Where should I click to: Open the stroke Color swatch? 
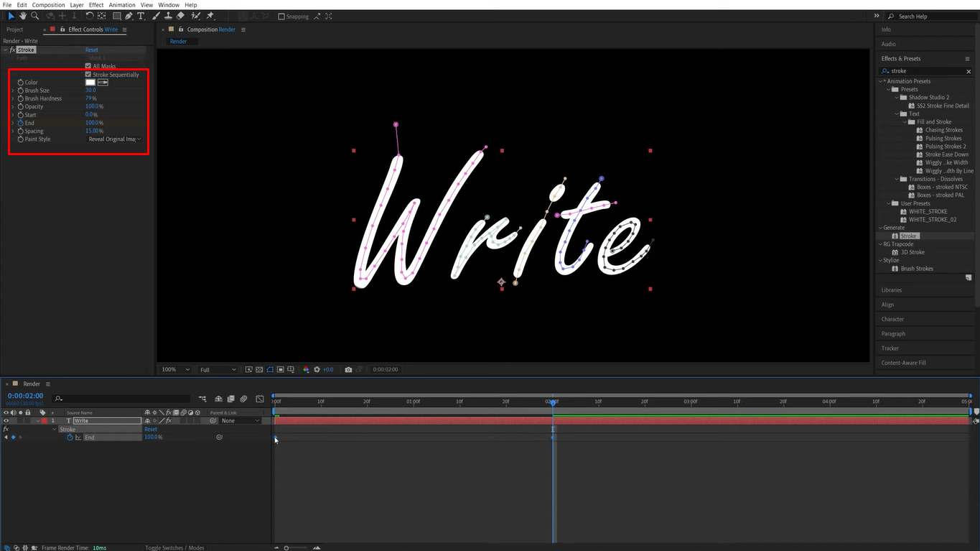[x=89, y=82]
